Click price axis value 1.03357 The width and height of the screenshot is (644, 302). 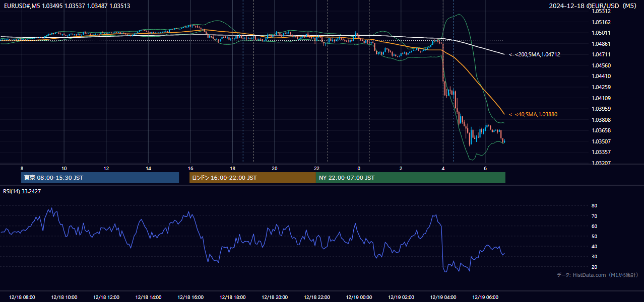tap(601, 152)
